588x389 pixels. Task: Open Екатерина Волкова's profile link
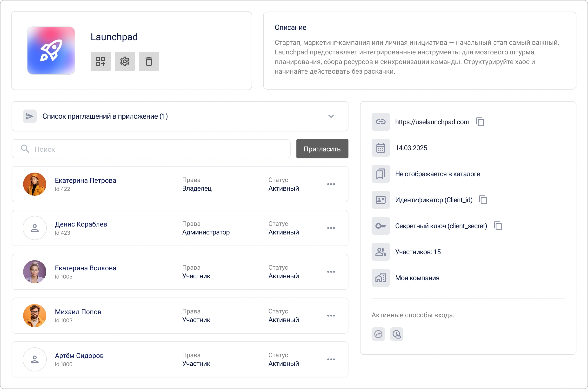(x=85, y=268)
